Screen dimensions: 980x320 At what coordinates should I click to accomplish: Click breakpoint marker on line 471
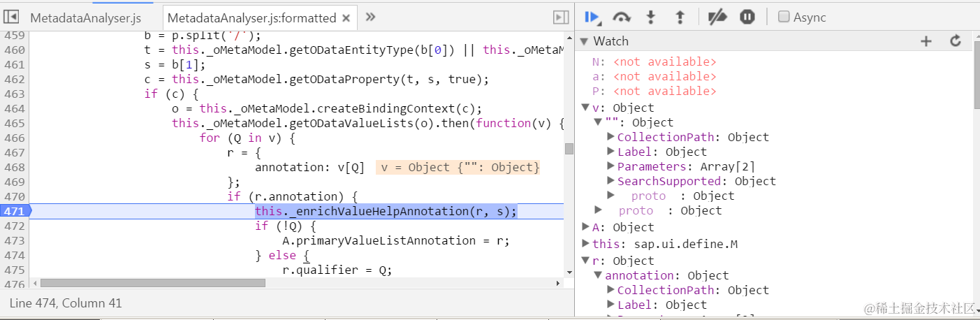tap(15, 211)
